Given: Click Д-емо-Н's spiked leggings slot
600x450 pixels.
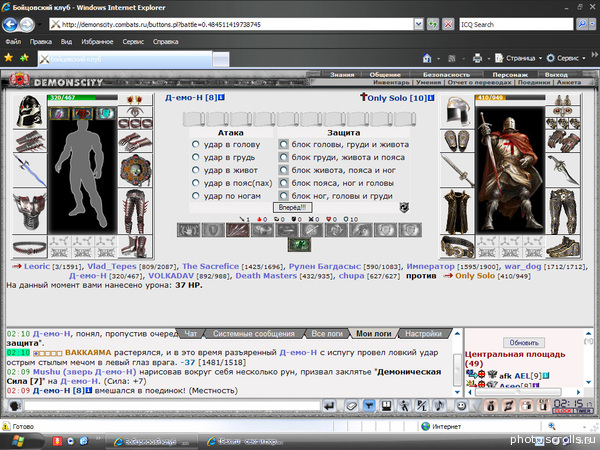Looking at the screenshot, I should (x=135, y=211).
